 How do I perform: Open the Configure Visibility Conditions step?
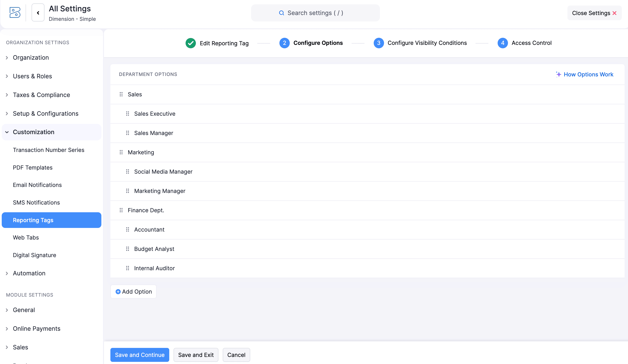(x=427, y=43)
